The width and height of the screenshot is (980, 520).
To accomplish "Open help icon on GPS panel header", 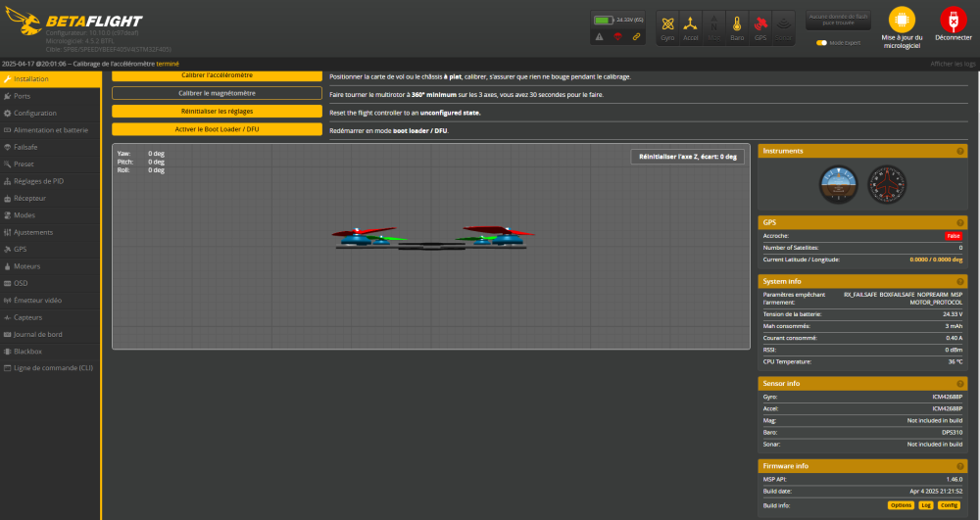I will coord(959,222).
